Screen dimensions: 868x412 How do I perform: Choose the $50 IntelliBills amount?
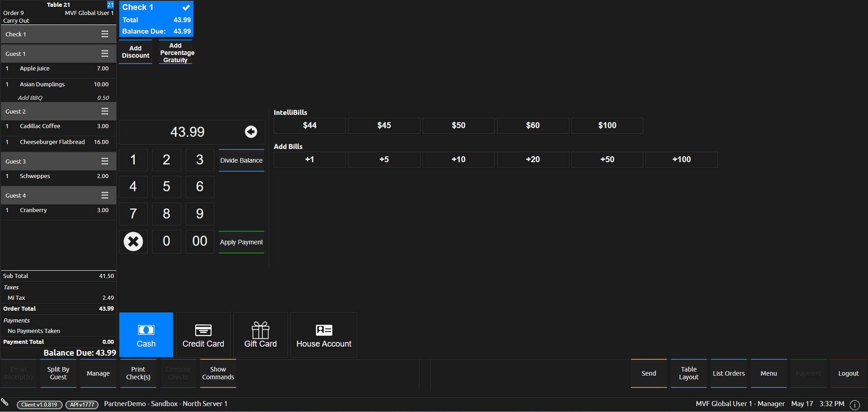(459, 125)
